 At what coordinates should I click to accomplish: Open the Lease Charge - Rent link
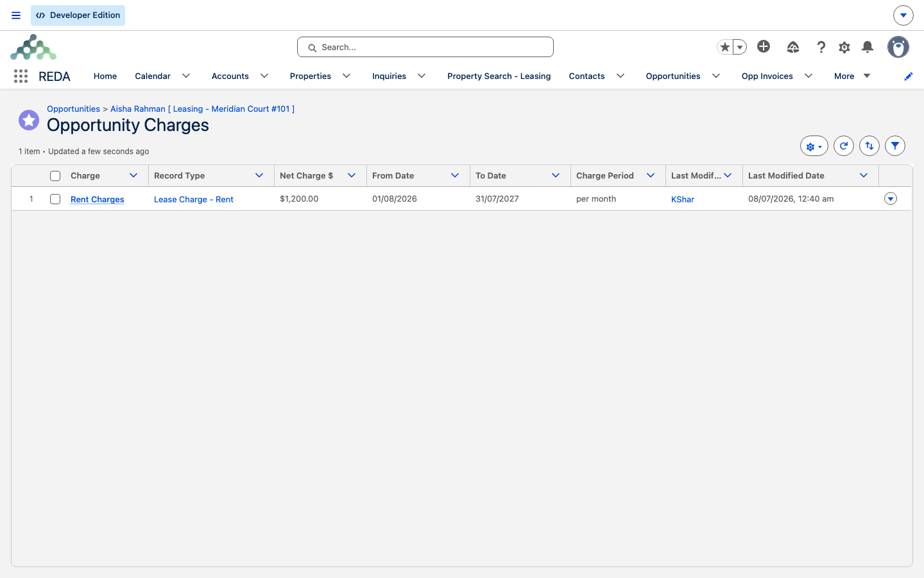click(194, 199)
